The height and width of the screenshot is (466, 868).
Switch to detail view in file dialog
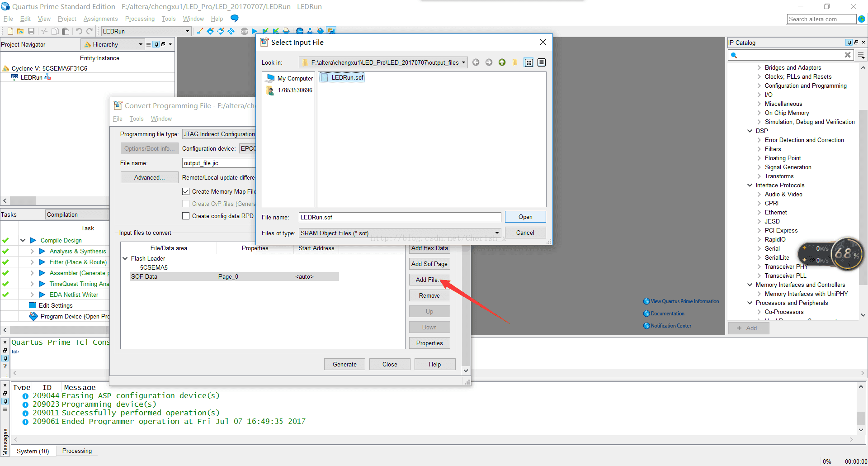point(542,62)
